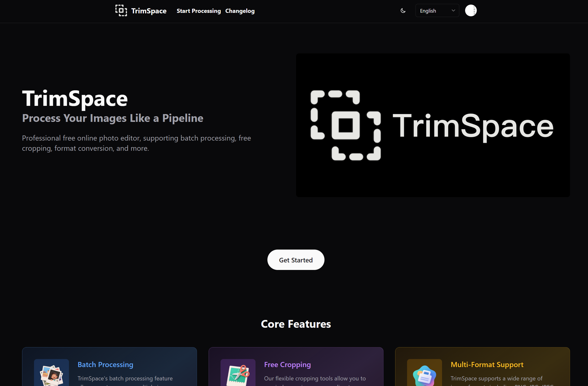The height and width of the screenshot is (386, 588).
Task: Open the user avatar menu
Action: pyautogui.click(x=471, y=11)
